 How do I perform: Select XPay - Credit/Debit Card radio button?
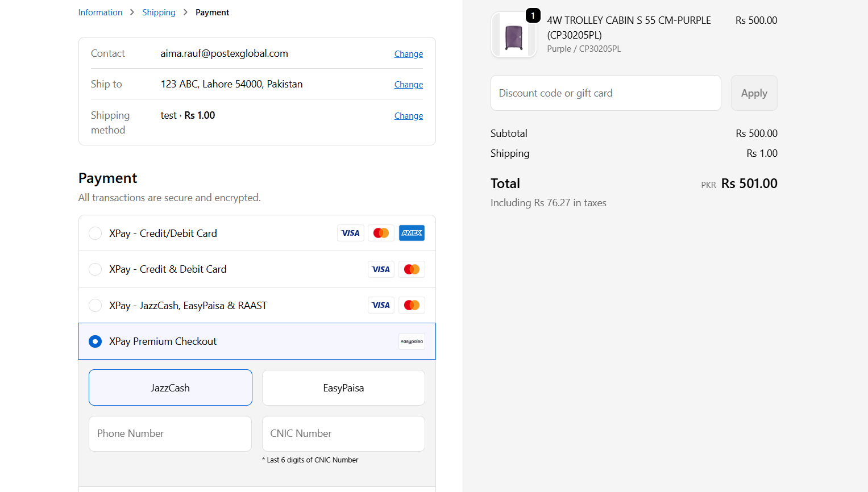pyautogui.click(x=95, y=234)
